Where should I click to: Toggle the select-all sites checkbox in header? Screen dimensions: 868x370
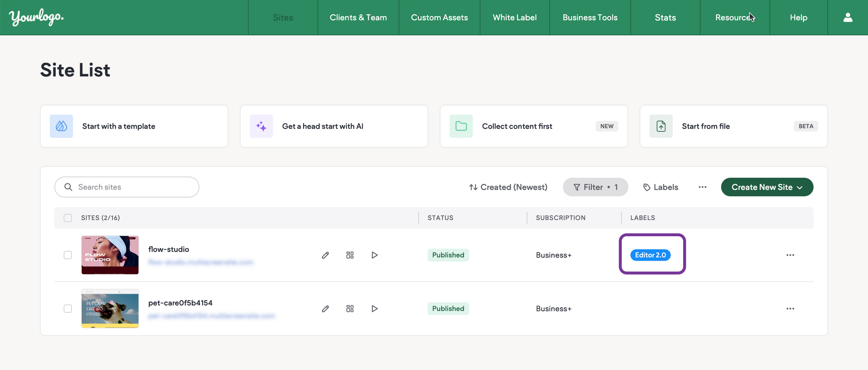[68, 218]
